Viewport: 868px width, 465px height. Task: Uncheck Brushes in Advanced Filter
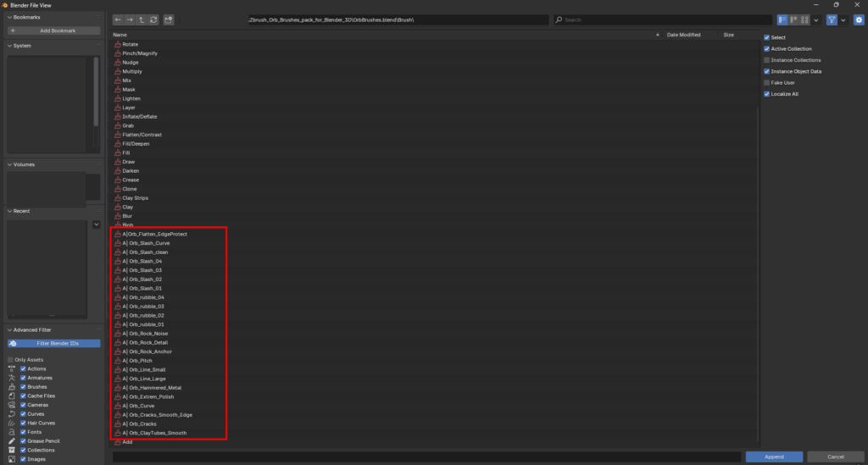click(23, 387)
